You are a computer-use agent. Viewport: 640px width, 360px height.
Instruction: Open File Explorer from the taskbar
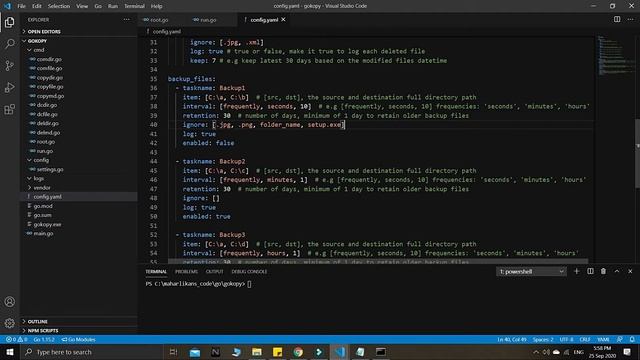256,352
